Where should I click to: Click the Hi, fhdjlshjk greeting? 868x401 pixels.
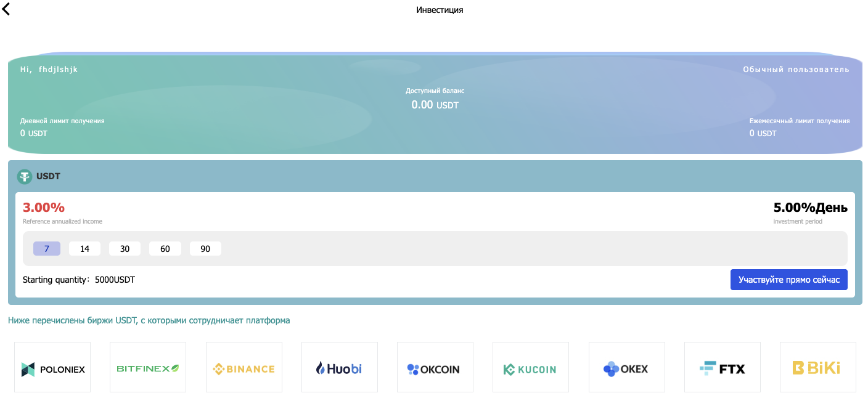(49, 70)
